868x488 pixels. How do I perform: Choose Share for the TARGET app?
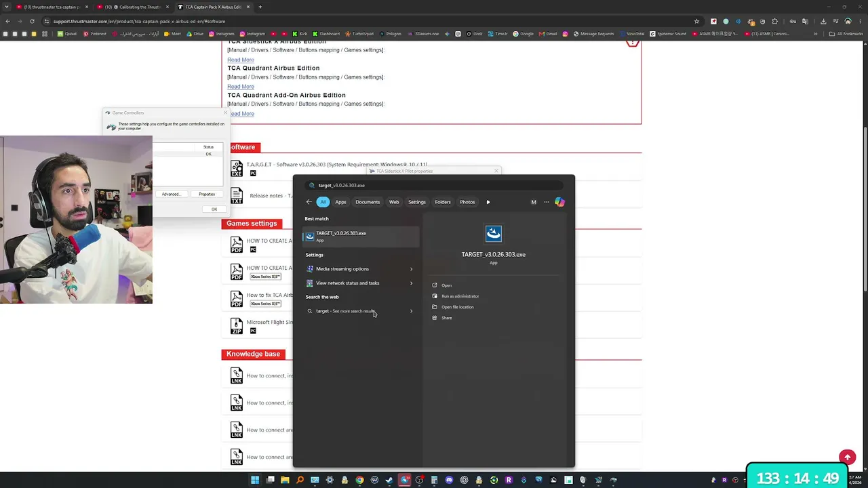click(x=446, y=318)
